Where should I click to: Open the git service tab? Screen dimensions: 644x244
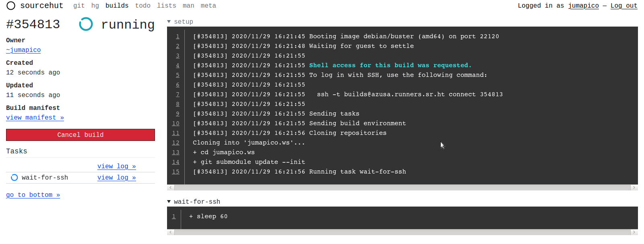(79, 6)
